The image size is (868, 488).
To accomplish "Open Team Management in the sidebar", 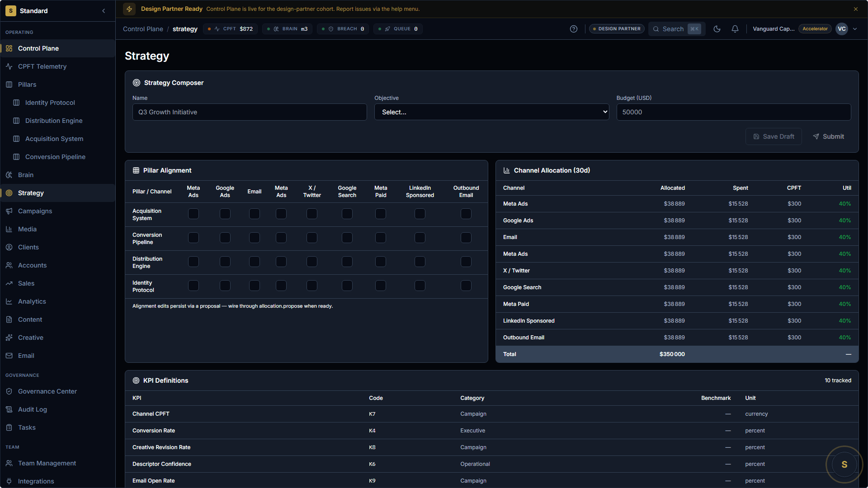I will [57, 463].
